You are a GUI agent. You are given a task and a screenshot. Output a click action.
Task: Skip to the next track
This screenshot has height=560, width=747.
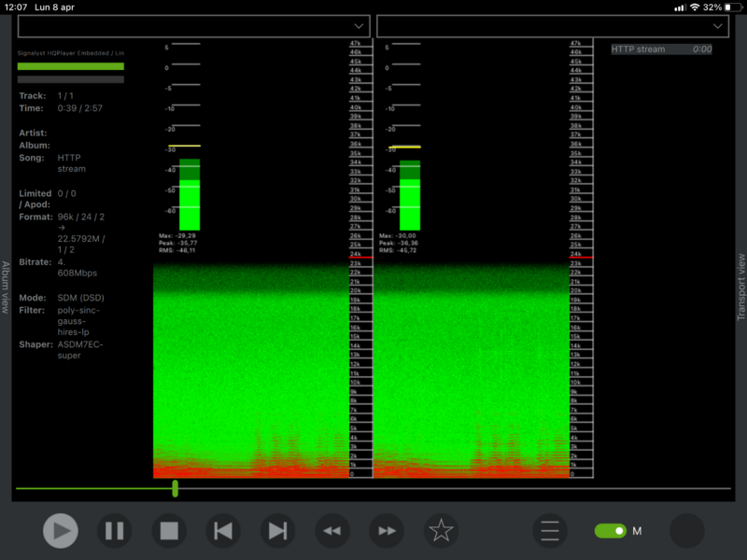pos(277,531)
